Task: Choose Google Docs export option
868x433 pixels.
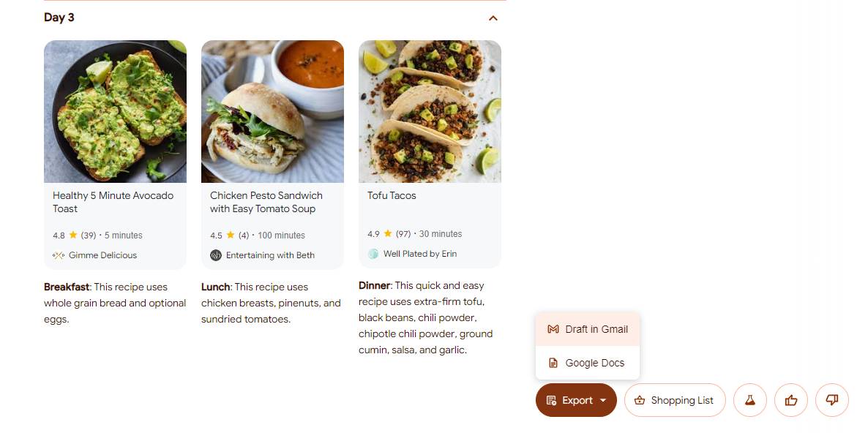Action: pyautogui.click(x=594, y=363)
